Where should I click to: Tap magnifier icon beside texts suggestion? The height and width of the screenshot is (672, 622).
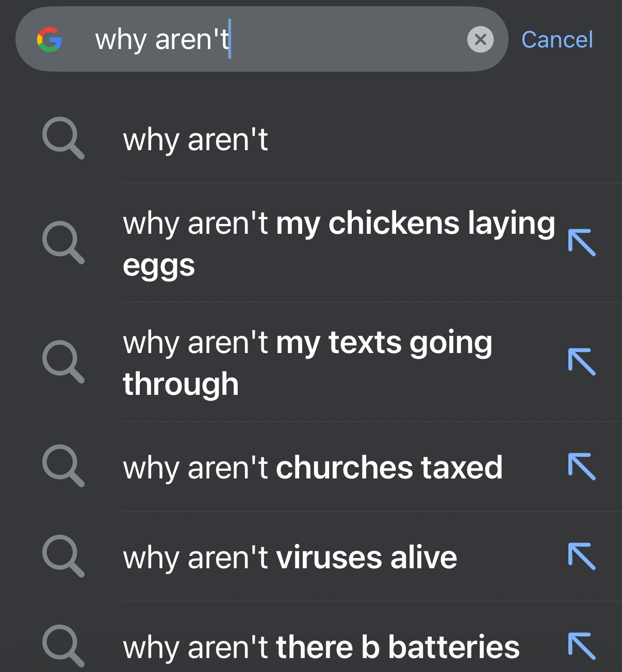(63, 361)
